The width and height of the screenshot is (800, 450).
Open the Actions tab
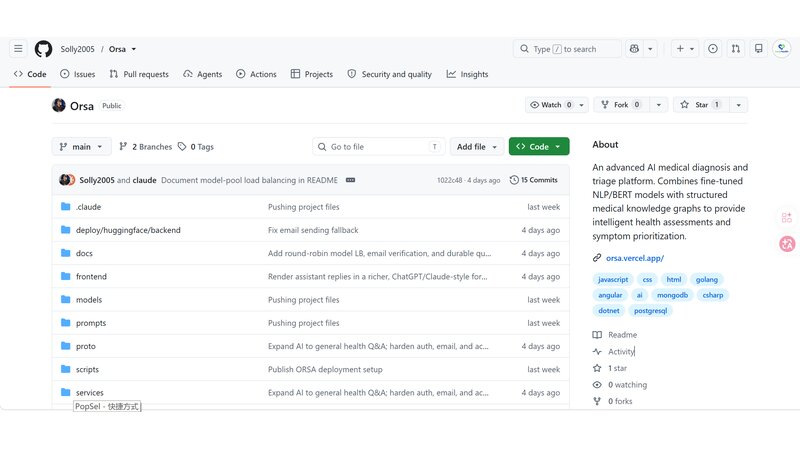point(256,74)
